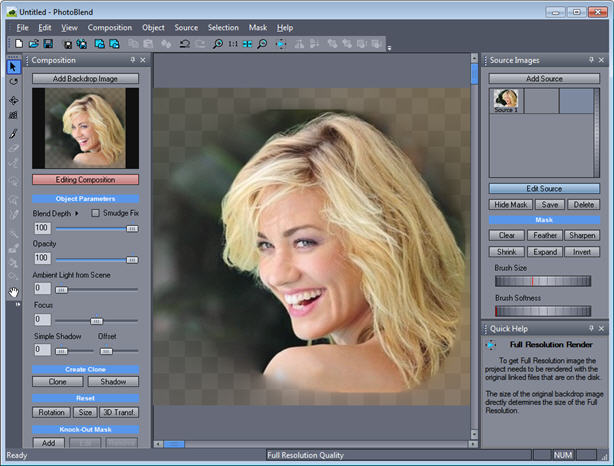Select the rotate tool in toolbox

click(x=13, y=83)
